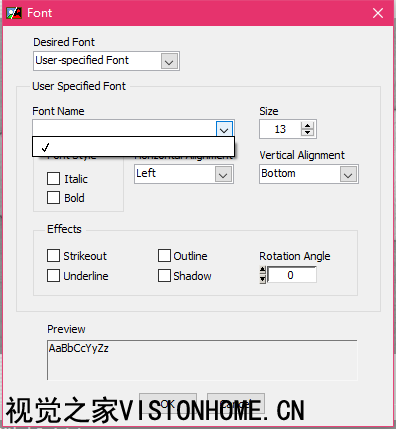Open the Horizontal Alignment Left dropdown
396x429 pixels.
(184, 174)
